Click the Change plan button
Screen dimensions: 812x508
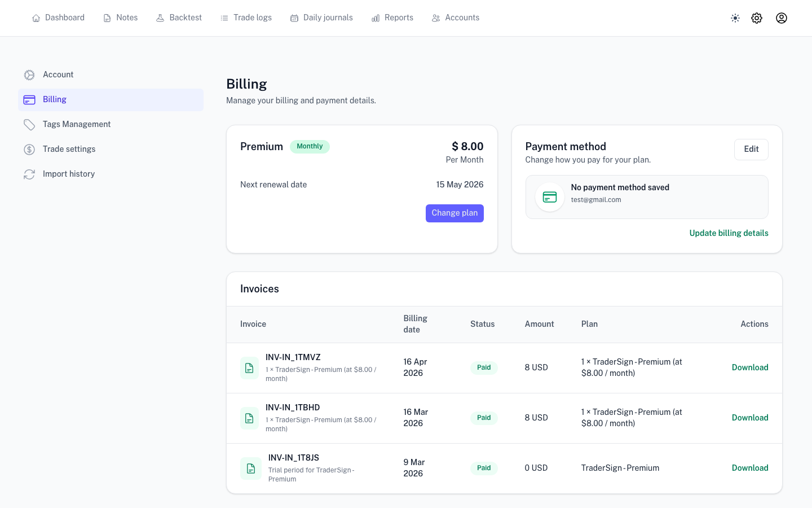[x=454, y=213]
